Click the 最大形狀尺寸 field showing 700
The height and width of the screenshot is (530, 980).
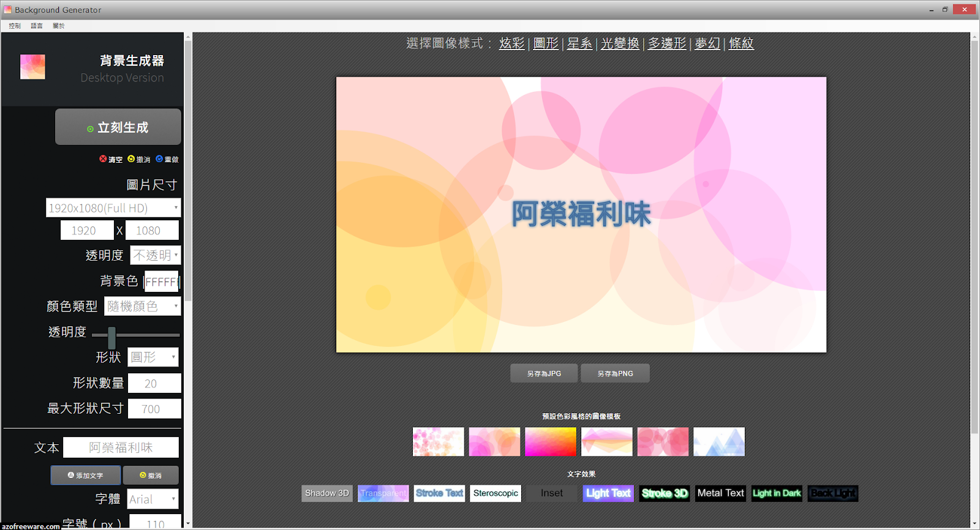pos(154,409)
